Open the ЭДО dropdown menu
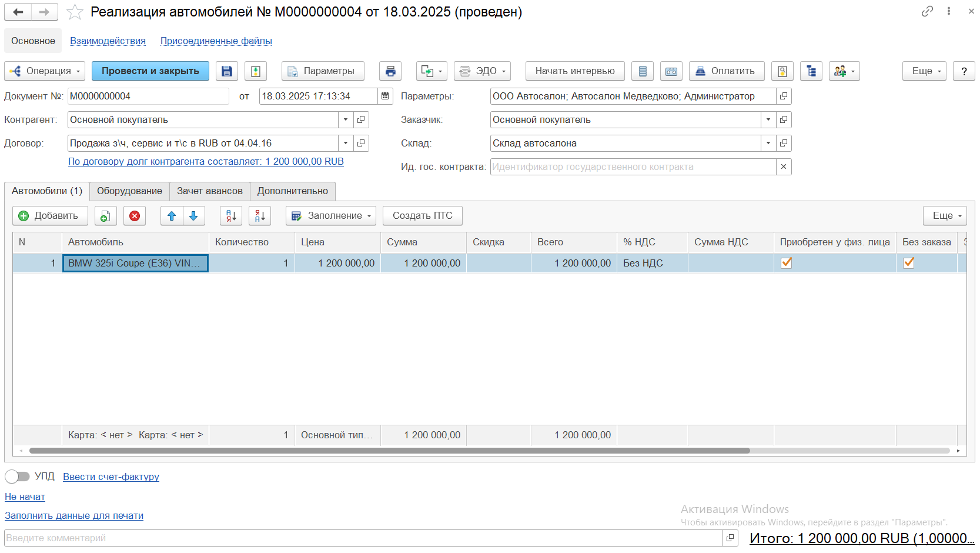Viewport: 980px width, 553px height. (482, 71)
